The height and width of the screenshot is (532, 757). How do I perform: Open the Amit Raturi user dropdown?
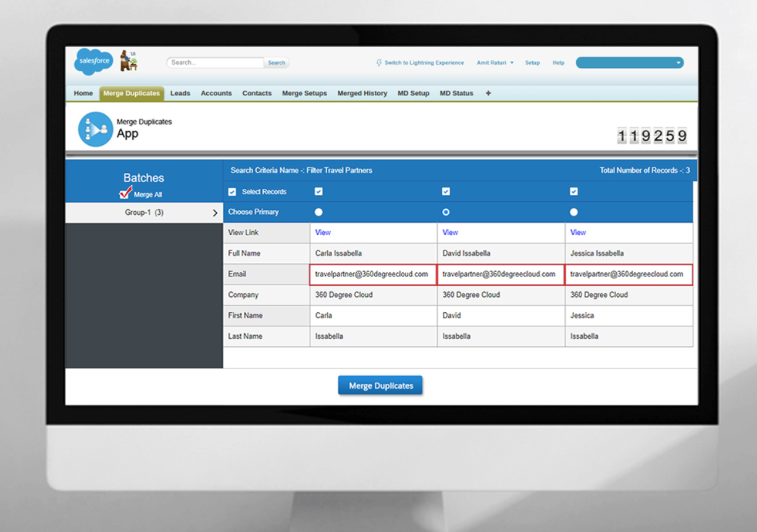pyautogui.click(x=495, y=63)
